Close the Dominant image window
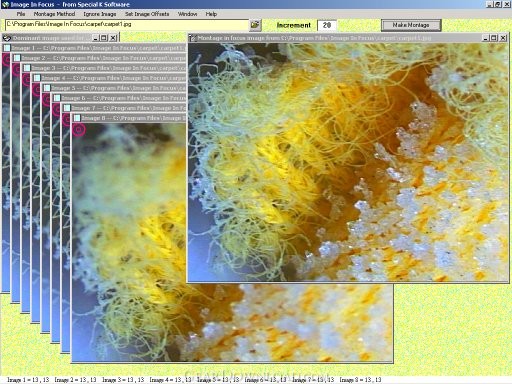Viewport: 512px width, 384px height. 113,38
